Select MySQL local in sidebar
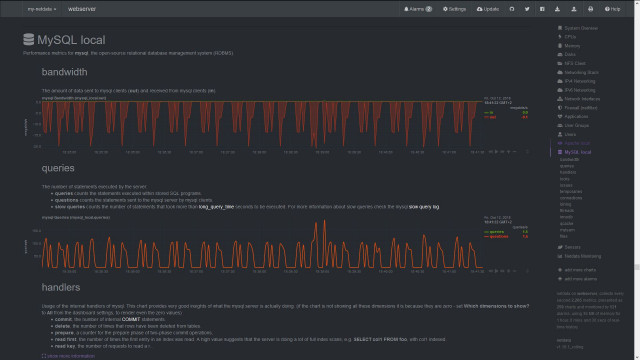Viewport: 640px width, 360px height. click(x=577, y=152)
